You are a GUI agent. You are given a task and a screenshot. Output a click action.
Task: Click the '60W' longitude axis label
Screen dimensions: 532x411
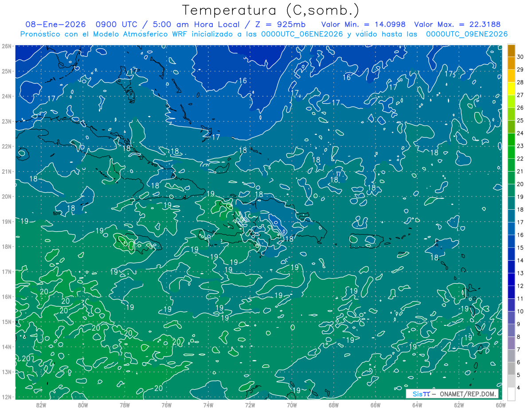point(501,405)
